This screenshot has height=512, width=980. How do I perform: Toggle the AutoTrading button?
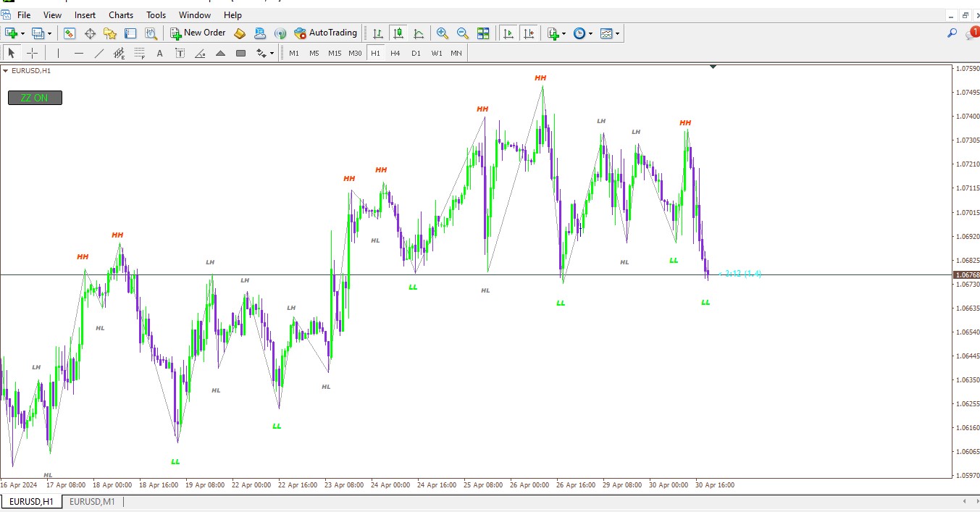click(x=325, y=33)
